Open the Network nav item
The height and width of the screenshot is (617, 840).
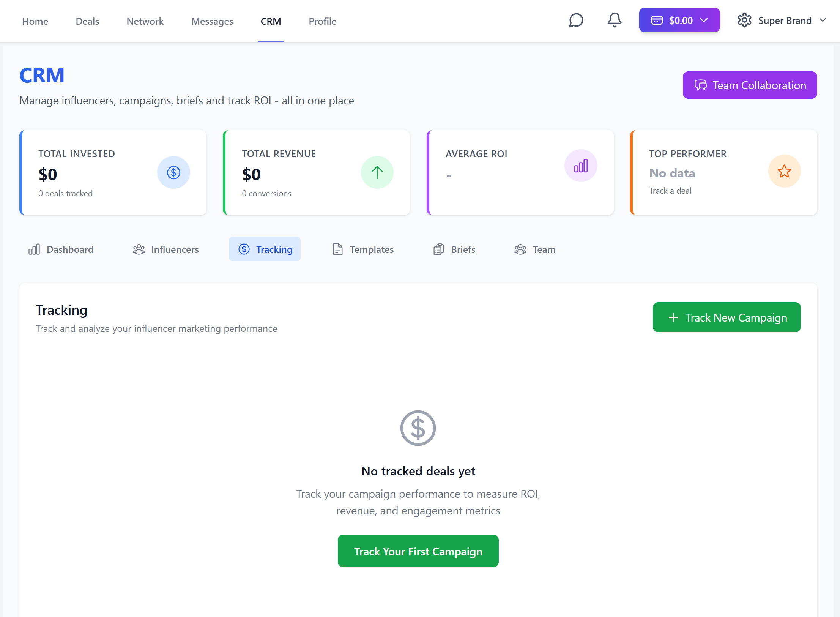[x=145, y=21]
